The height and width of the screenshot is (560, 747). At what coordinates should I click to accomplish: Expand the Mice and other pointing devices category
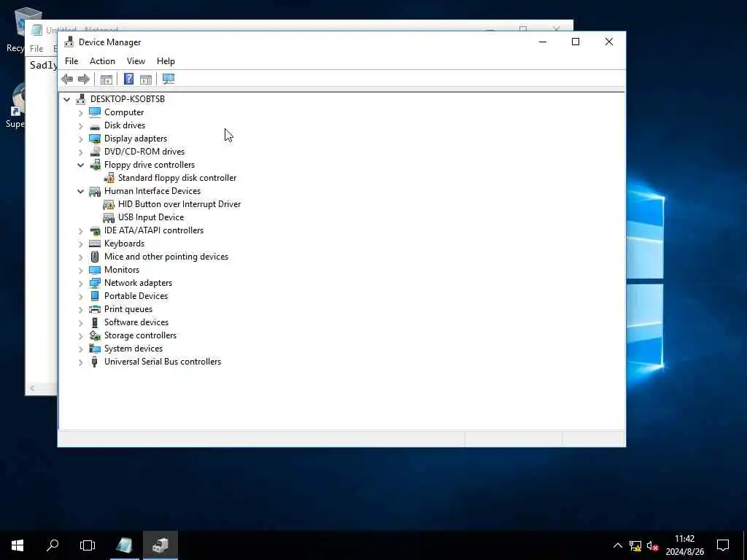point(80,257)
